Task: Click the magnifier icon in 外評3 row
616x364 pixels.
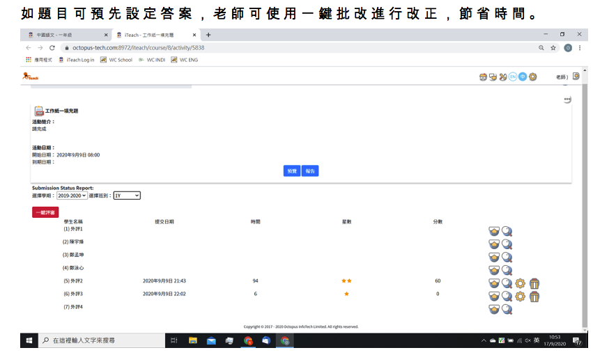Action: (x=507, y=296)
